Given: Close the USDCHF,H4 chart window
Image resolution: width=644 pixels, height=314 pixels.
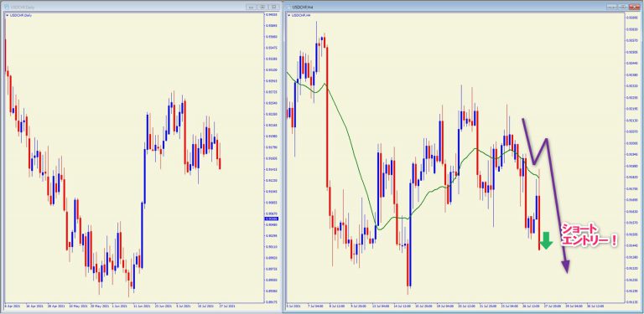Looking at the screenshot, I should click(x=634, y=7).
